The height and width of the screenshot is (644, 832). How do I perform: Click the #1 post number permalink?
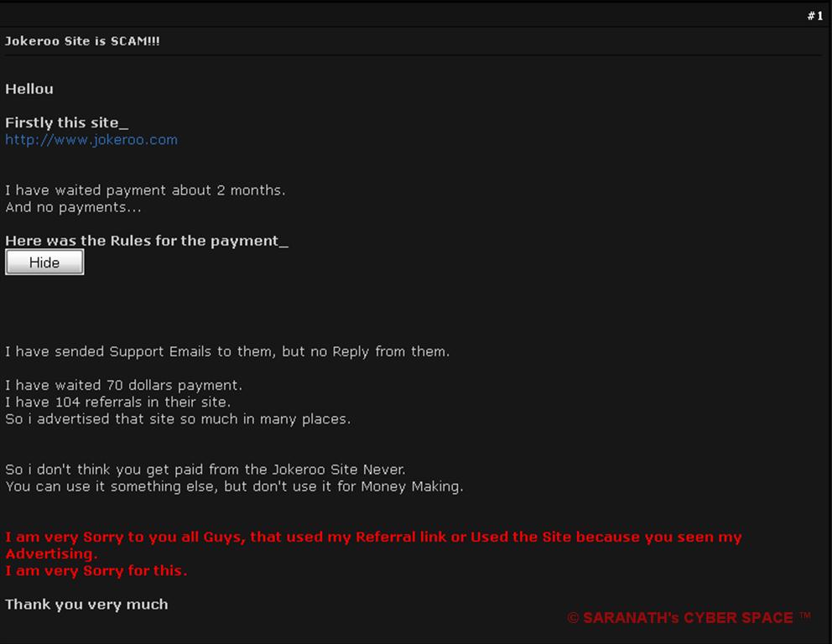pos(815,16)
